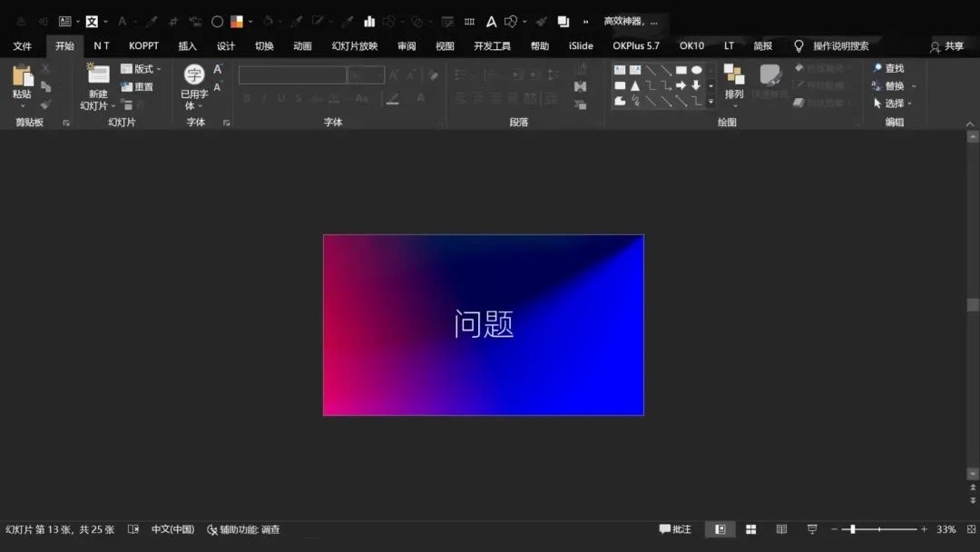The image size is (980, 552).
Task: Click the zoom in plus button
Action: pos(924,529)
